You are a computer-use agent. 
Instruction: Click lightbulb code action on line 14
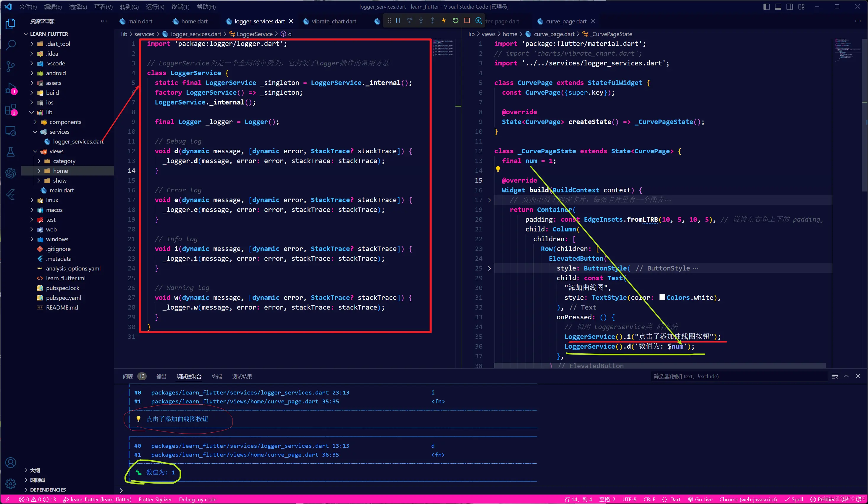[x=498, y=169]
